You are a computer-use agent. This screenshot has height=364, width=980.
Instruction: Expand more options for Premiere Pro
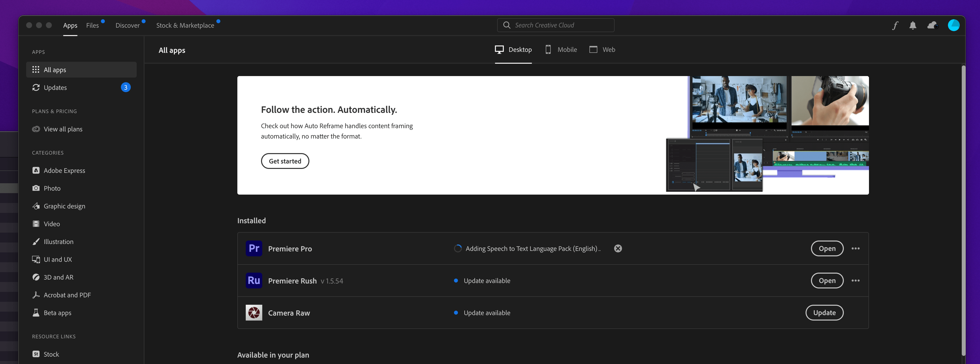pyautogui.click(x=856, y=249)
